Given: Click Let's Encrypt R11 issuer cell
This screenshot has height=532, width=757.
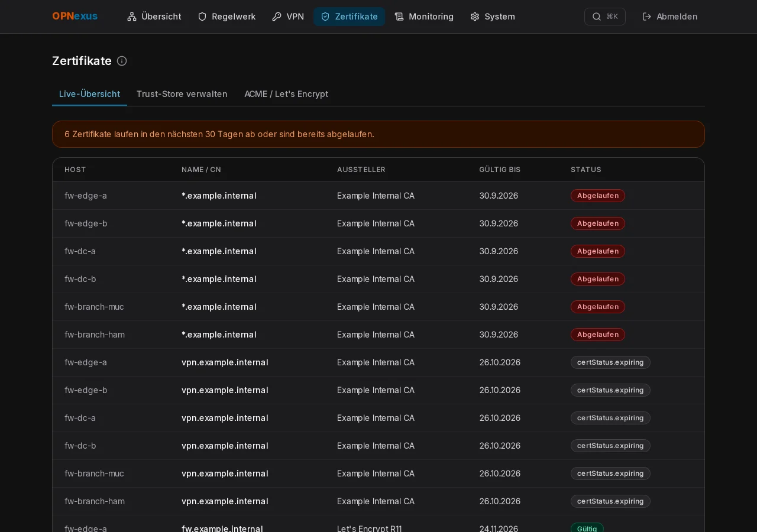Looking at the screenshot, I should tap(370, 528).
